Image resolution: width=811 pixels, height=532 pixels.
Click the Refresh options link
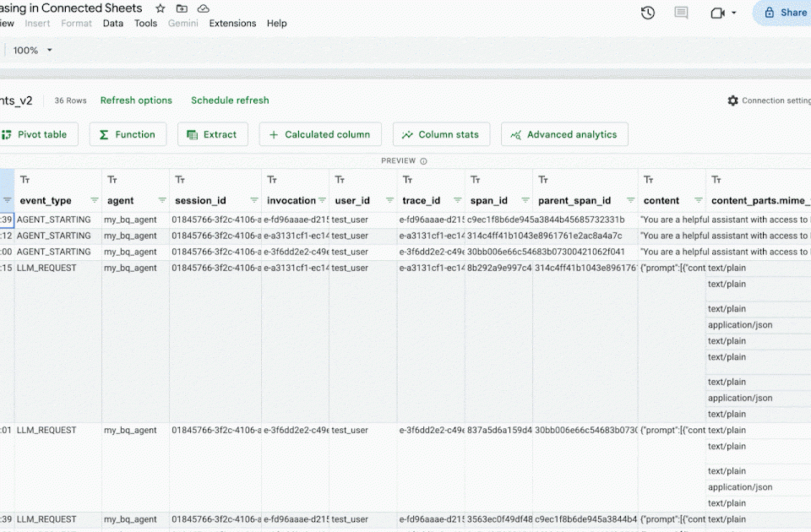tap(136, 100)
